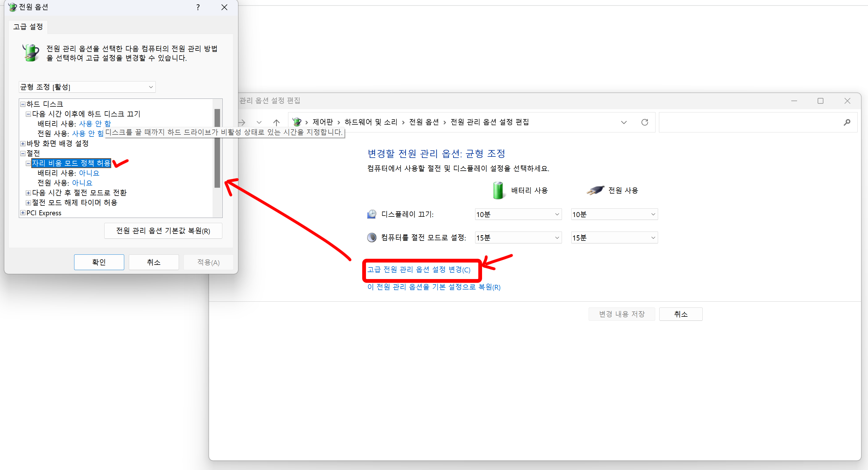Open the 균형 조정 [활성] power plan dropdown
This screenshot has width=868, height=470.
87,87
